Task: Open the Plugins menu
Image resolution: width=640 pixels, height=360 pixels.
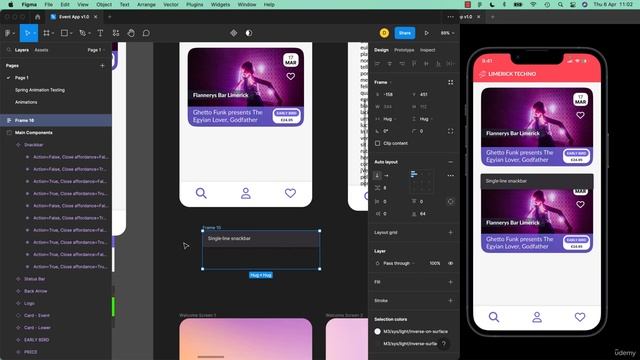Action: pyautogui.click(x=194, y=4)
